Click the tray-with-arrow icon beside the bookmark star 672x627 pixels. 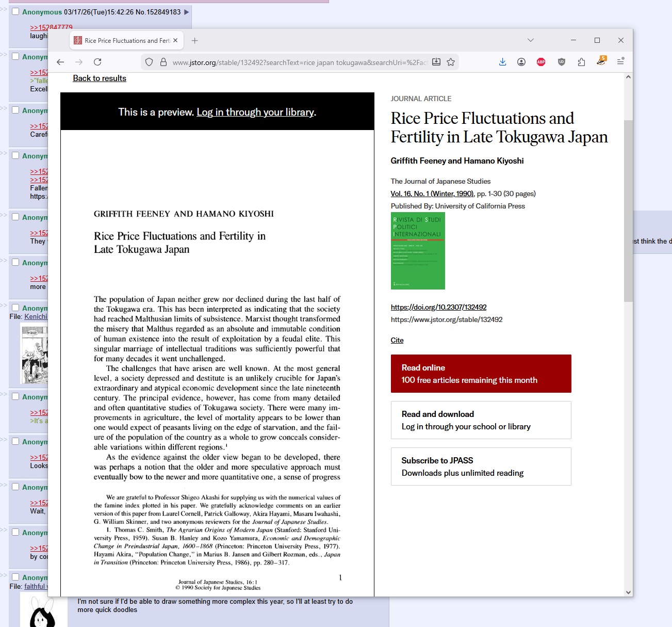pyautogui.click(x=436, y=62)
